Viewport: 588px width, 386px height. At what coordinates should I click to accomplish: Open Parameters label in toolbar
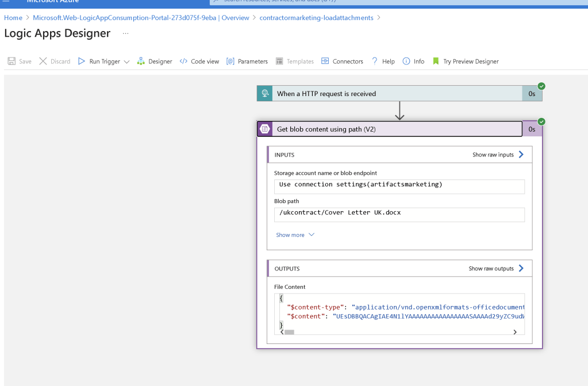253,62
